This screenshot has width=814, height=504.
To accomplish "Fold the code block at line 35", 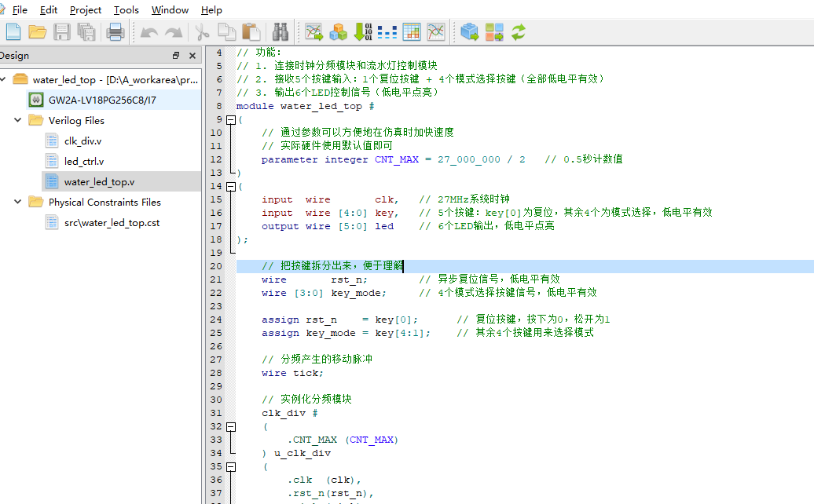I will tap(232, 466).
